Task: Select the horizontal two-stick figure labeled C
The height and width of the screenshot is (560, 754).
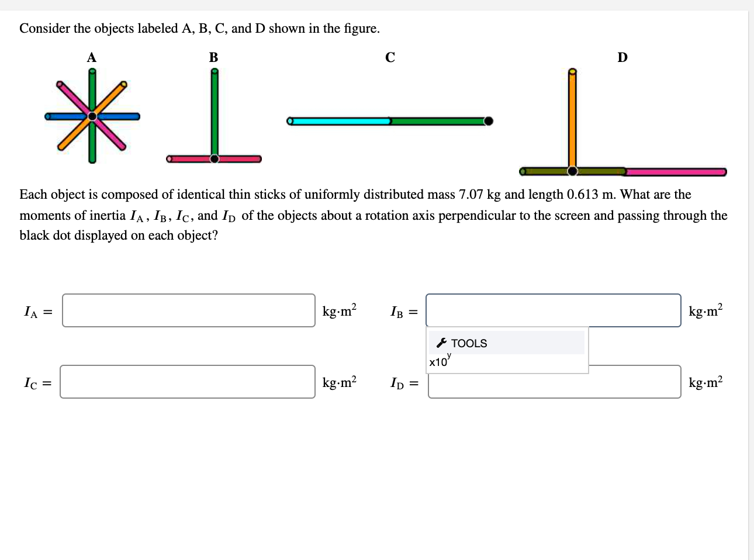Action: (x=389, y=120)
